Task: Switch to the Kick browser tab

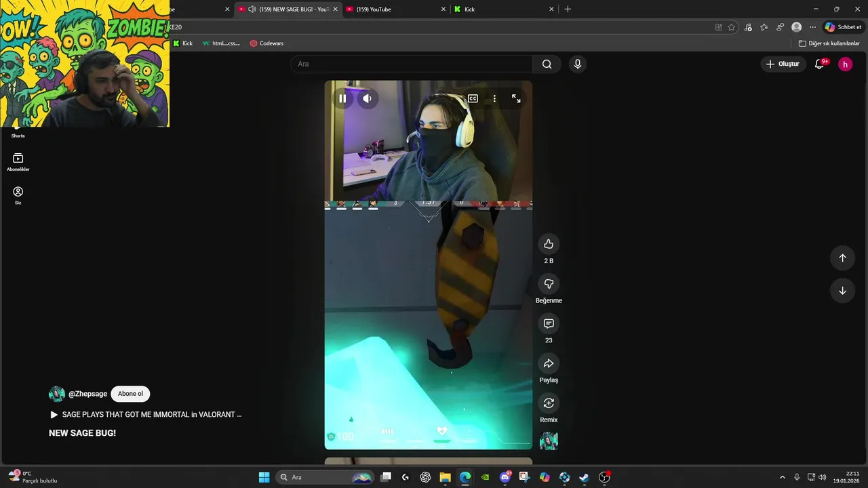Action: 502,9
